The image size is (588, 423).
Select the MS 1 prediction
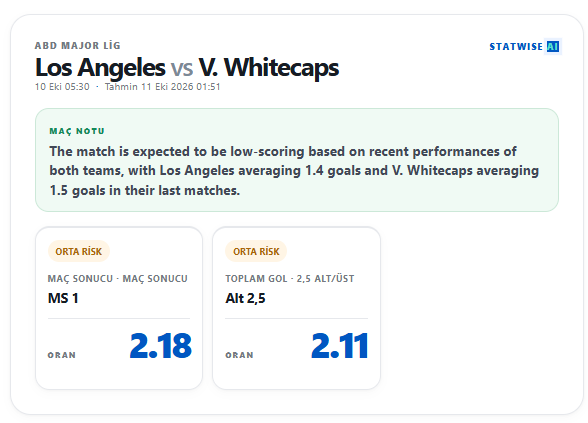click(x=63, y=298)
